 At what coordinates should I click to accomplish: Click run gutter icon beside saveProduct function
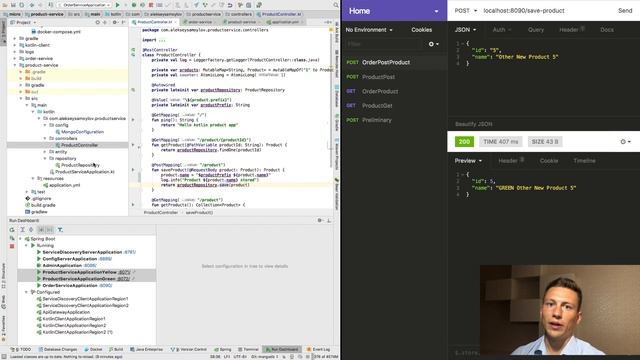pos(133,170)
